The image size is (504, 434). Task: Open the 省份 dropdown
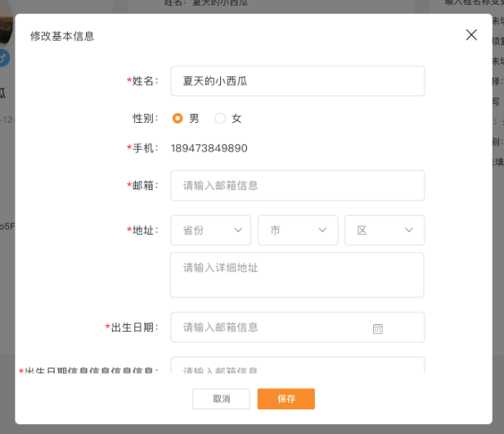(x=211, y=230)
